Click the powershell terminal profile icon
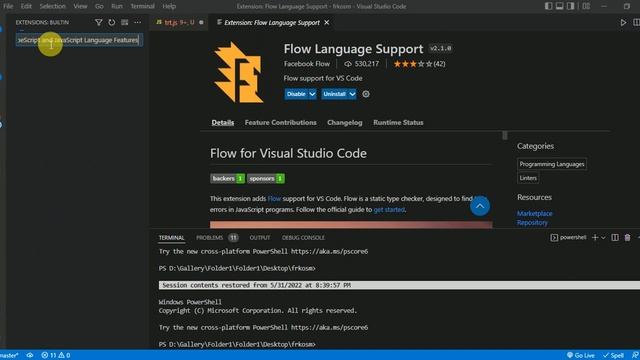The height and width of the screenshot is (360, 640). 554,238
